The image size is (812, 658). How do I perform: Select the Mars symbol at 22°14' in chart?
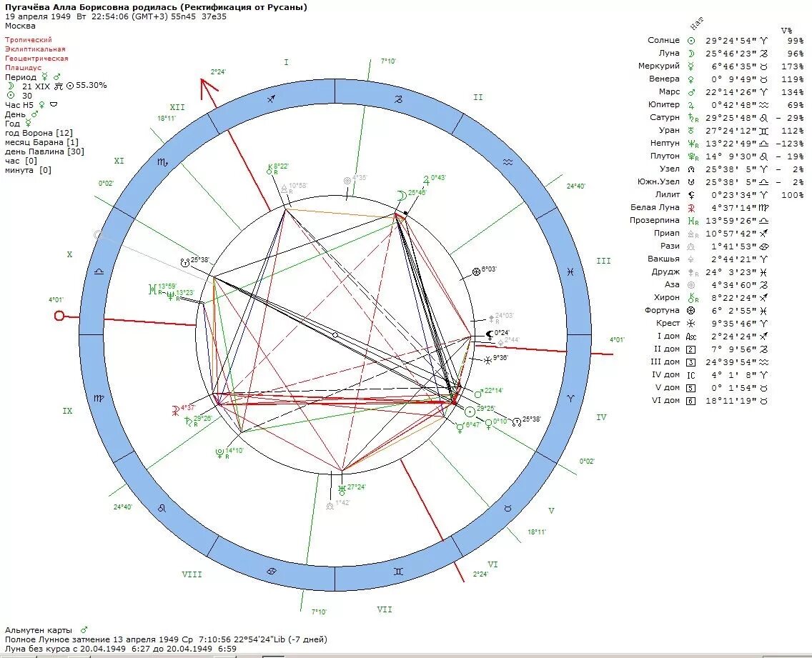[479, 393]
